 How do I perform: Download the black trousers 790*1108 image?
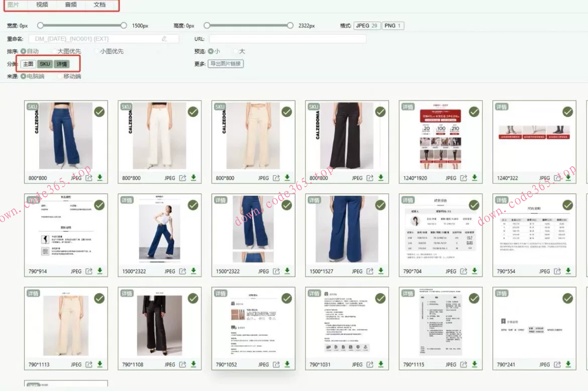coord(192,364)
